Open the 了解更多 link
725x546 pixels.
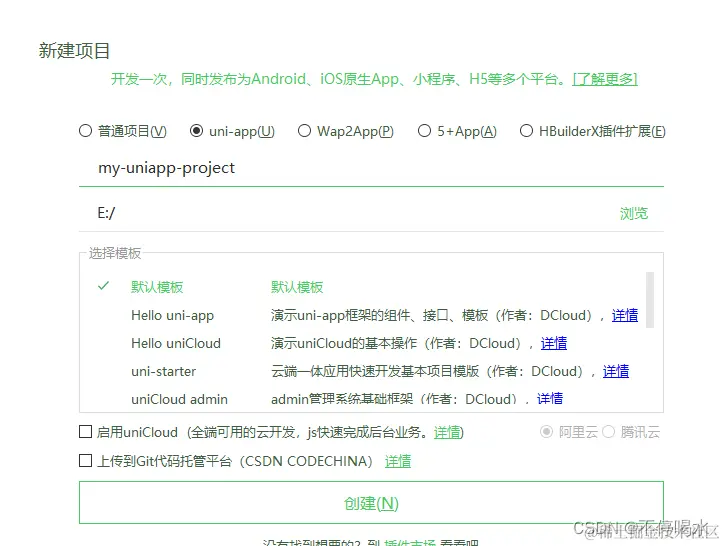(605, 79)
